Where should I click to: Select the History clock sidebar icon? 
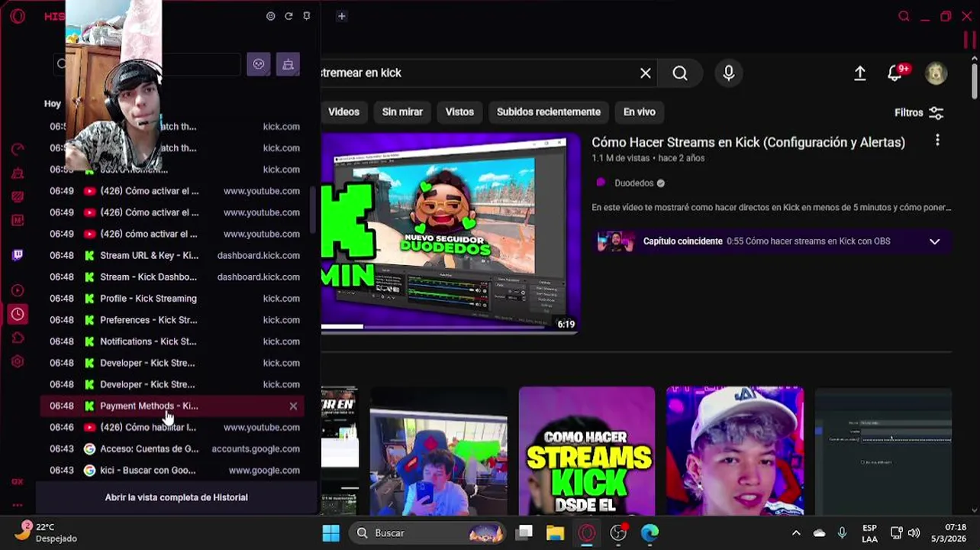(18, 314)
